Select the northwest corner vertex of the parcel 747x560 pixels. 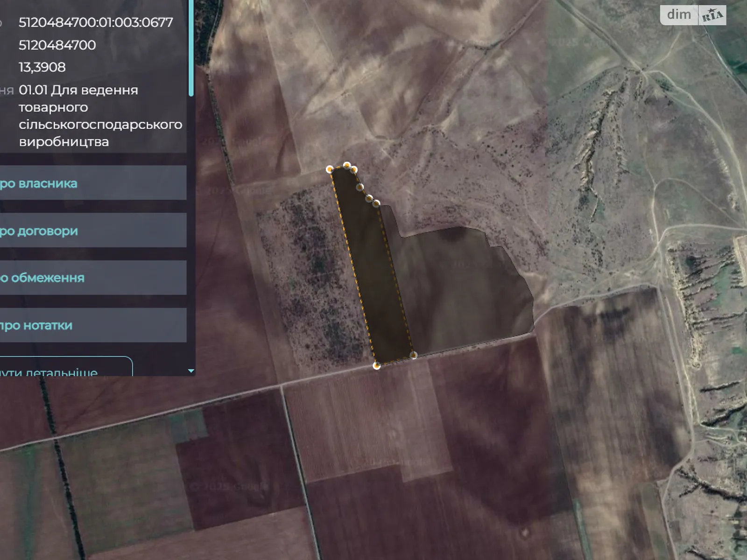click(x=330, y=169)
